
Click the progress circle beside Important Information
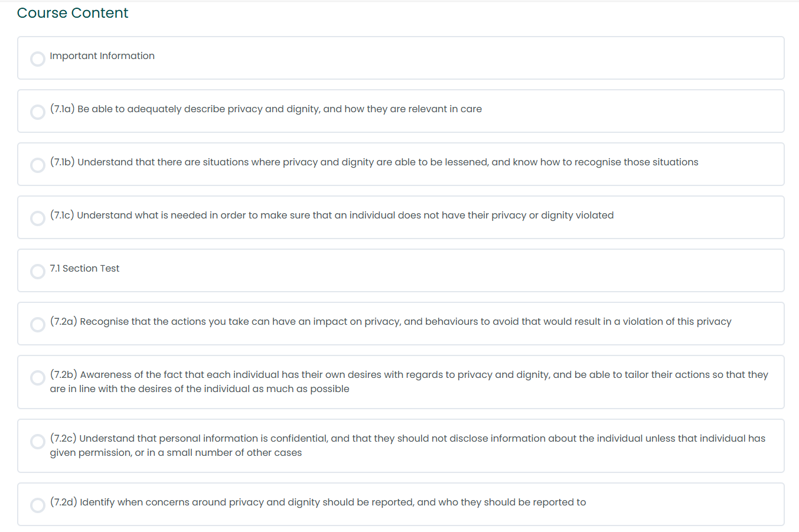(38, 59)
